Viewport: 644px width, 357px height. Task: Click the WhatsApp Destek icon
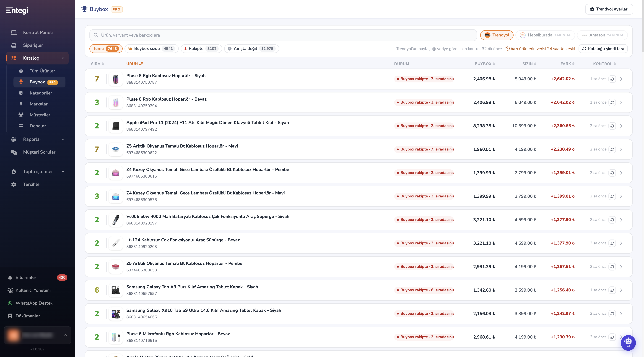pos(10,303)
